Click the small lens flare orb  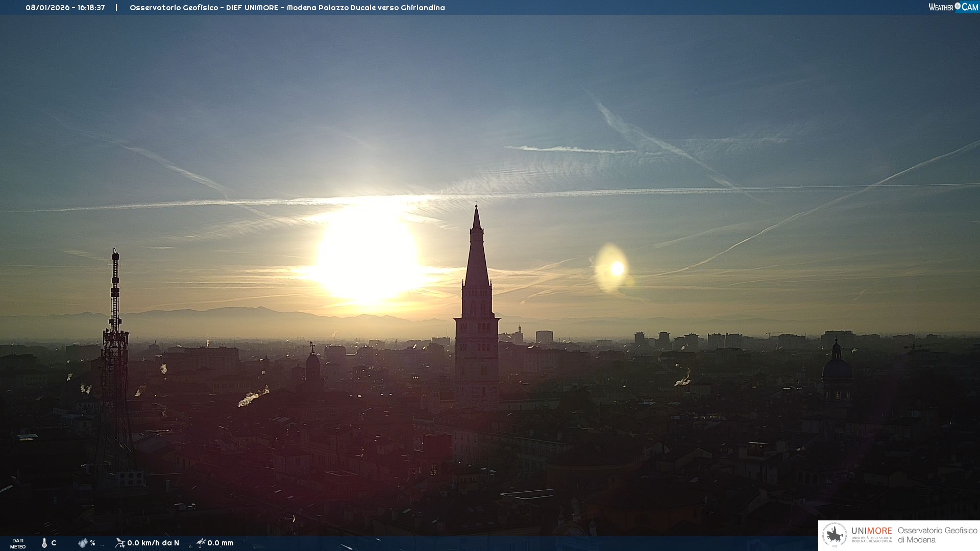[x=617, y=268]
